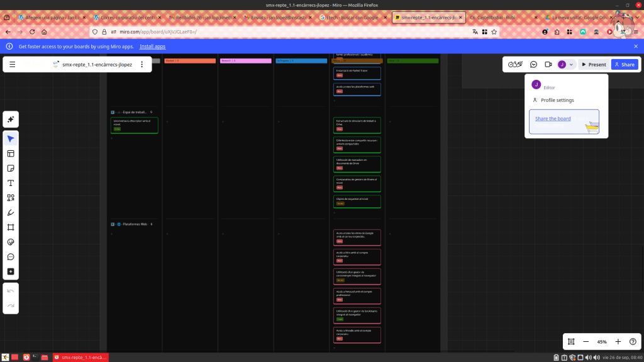Select the Text tool
Viewport: 644px width, 362px height.
[11, 183]
